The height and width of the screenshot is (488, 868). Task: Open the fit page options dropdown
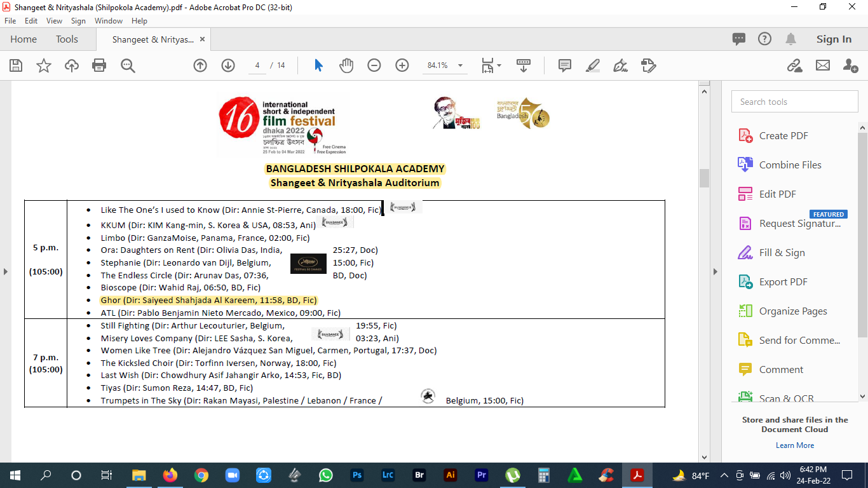pyautogui.click(x=491, y=65)
